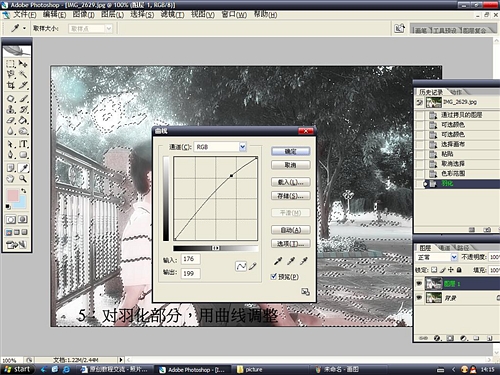Click the black point eyedropper in Curves
This screenshot has height=375, width=500.
[x=278, y=261]
